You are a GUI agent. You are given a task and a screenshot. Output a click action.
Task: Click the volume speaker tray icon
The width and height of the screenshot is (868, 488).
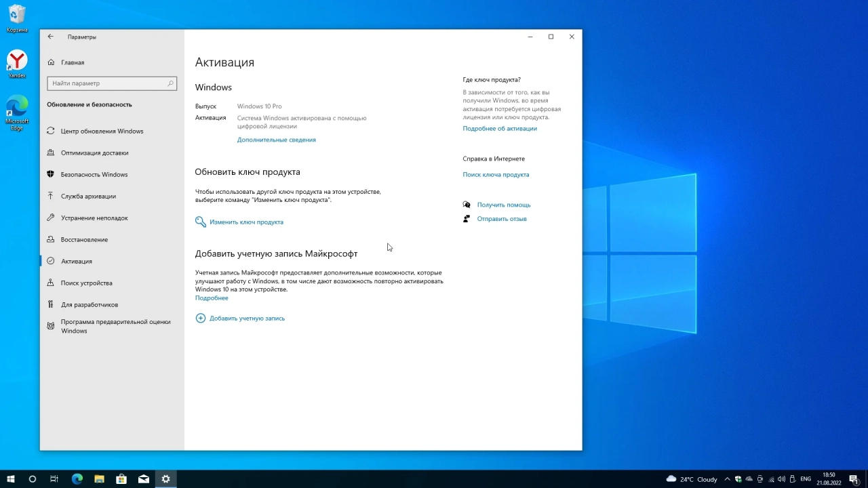click(x=782, y=479)
